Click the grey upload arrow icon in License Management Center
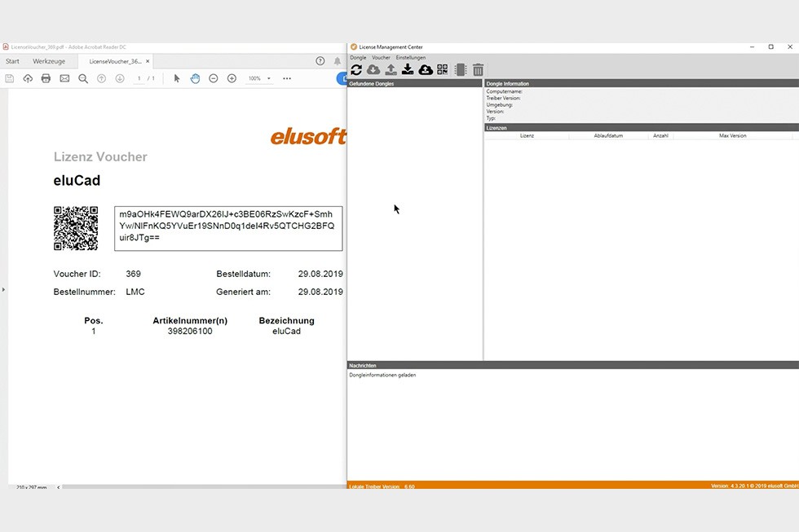The image size is (799, 532). 391,70
